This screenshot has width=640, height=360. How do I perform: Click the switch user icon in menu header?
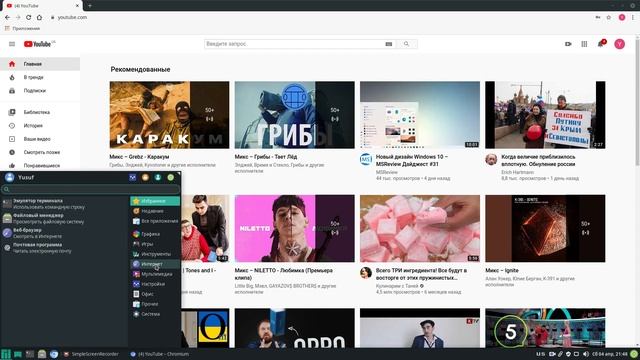click(x=158, y=177)
